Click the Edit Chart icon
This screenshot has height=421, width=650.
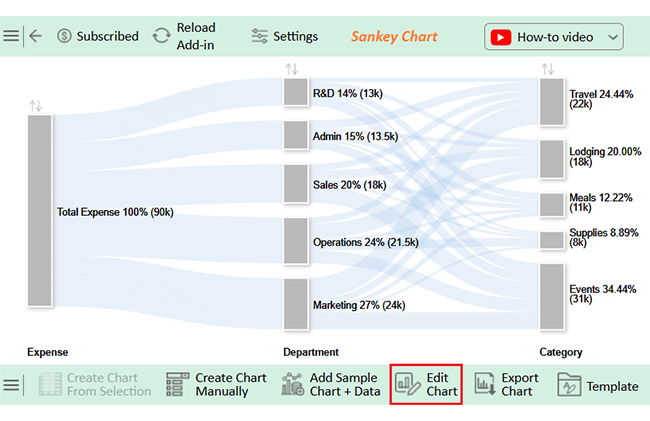pyautogui.click(x=407, y=384)
